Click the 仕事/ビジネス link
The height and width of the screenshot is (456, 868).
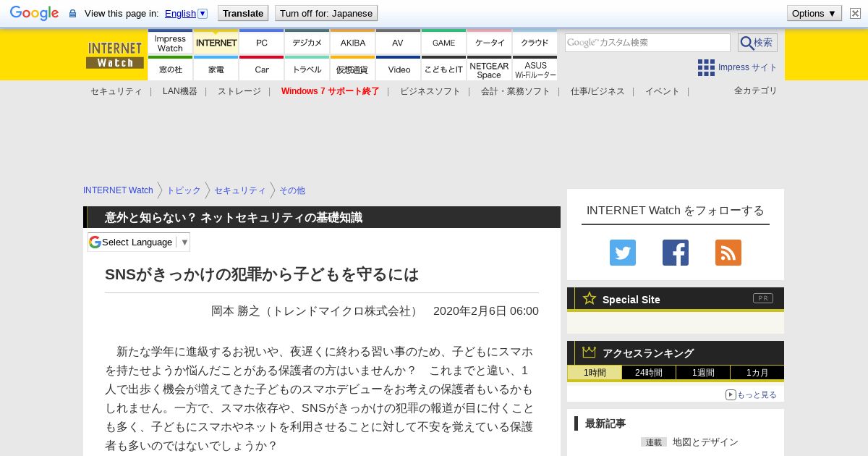pyautogui.click(x=597, y=91)
